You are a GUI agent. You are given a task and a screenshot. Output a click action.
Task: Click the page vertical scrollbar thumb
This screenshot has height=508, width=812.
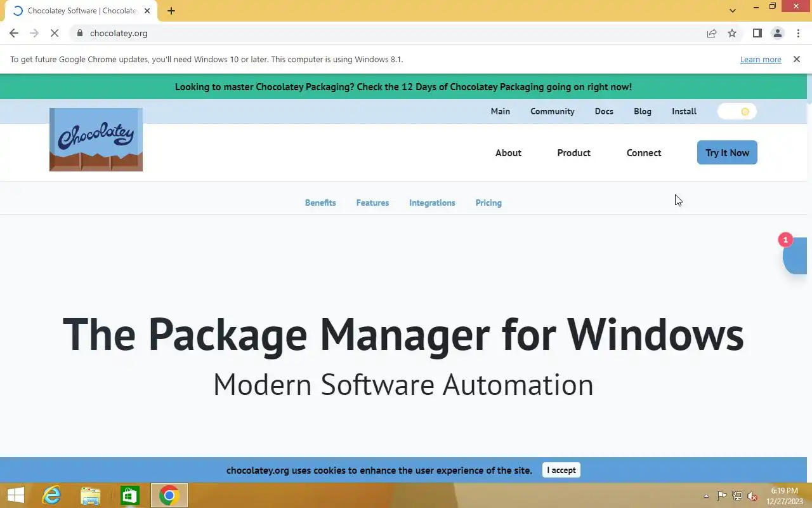(x=809, y=89)
